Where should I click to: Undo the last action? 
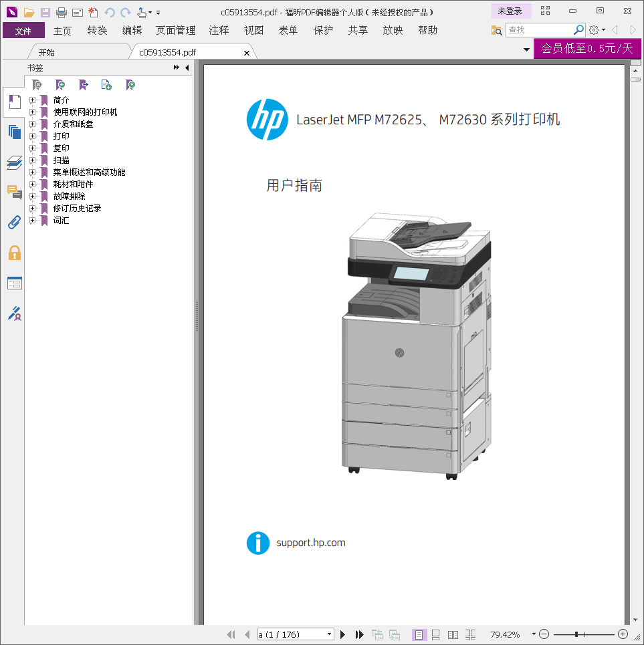pyautogui.click(x=110, y=12)
